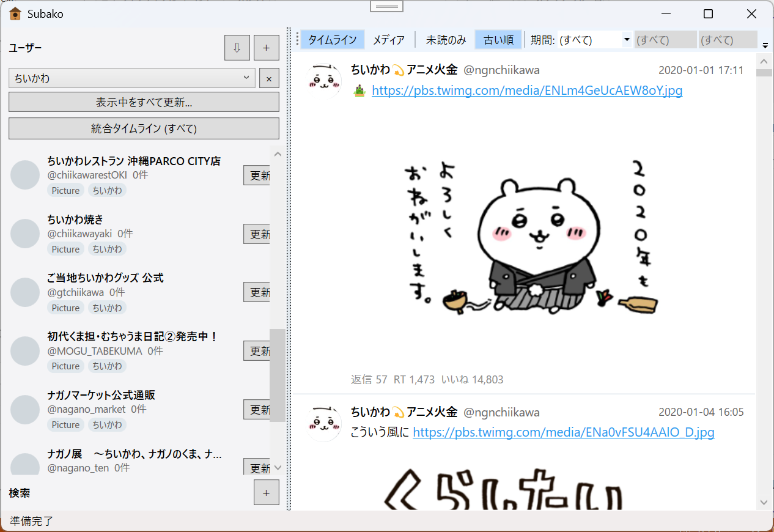This screenshot has width=774, height=532.
Task: Click the avatar of ナガノマーケット公式通販
Action: pyautogui.click(x=25, y=409)
